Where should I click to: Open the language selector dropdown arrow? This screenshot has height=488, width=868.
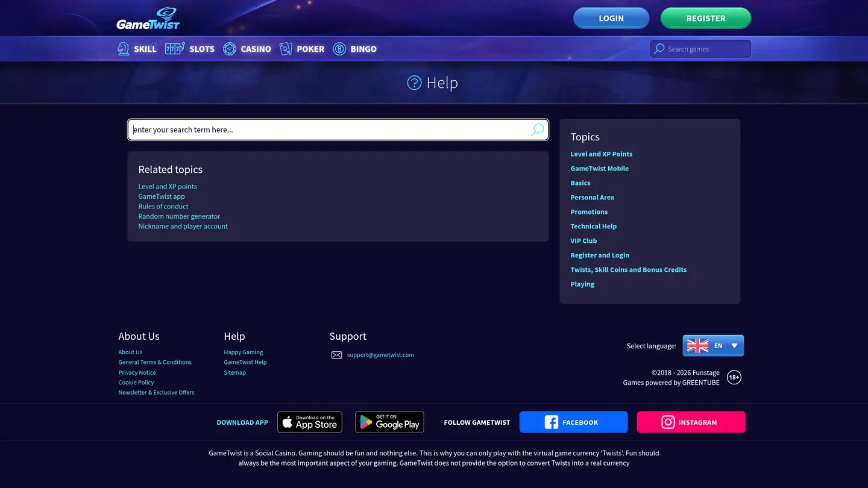734,346
